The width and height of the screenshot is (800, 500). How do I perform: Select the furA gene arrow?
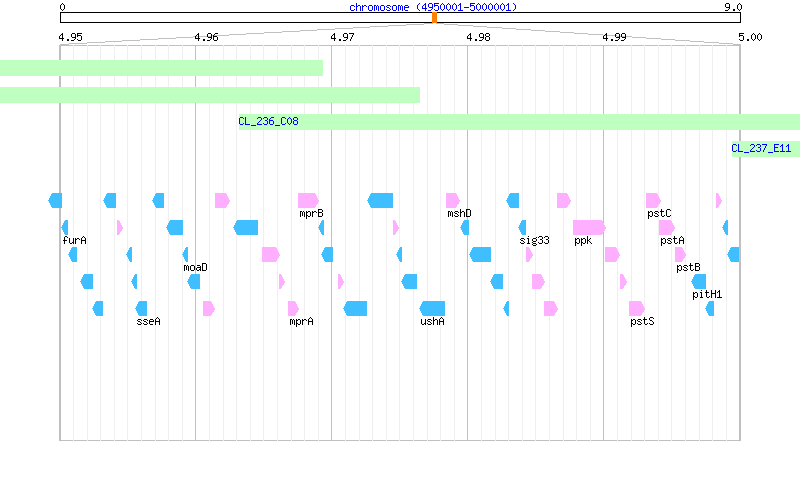tap(65, 228)
